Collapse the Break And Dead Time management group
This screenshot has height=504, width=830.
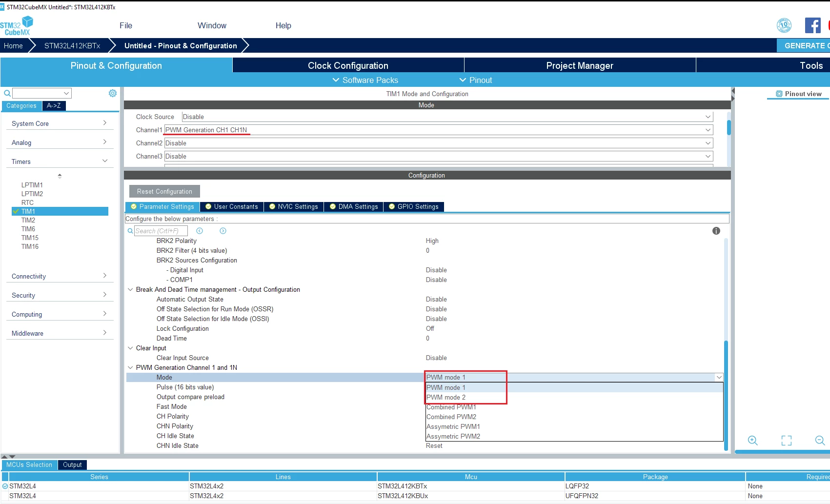[130, 289]
